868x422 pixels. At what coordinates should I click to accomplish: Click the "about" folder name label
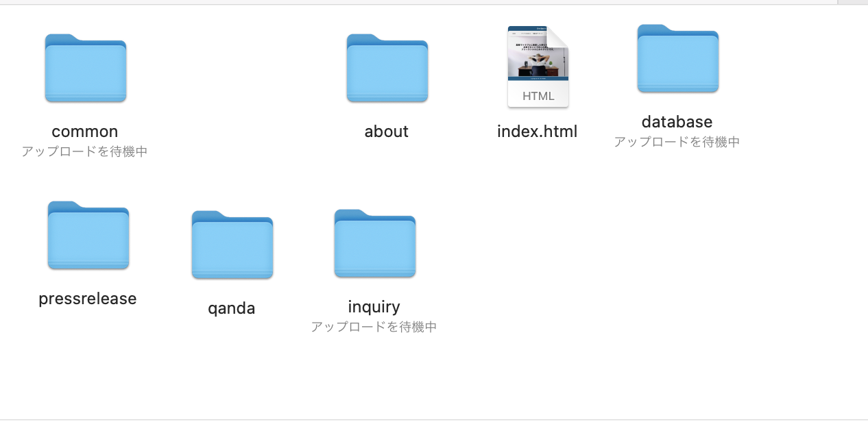point(387,132)
